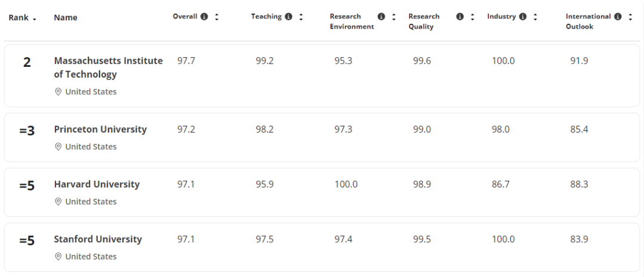The height and width of the screenshot is (277, 644).
Task: Click the International Outlook info icon
Action: point(618,17)
